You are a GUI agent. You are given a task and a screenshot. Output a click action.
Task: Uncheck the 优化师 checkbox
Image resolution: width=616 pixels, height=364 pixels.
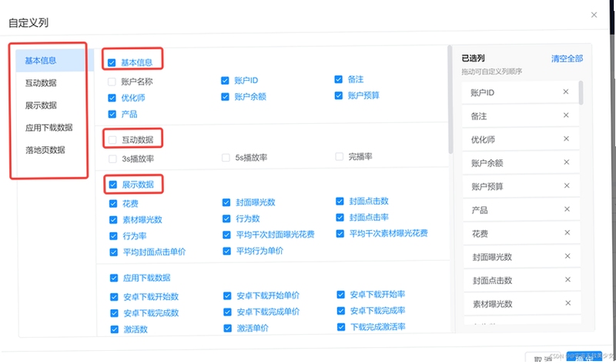click(x=112, y=98)
